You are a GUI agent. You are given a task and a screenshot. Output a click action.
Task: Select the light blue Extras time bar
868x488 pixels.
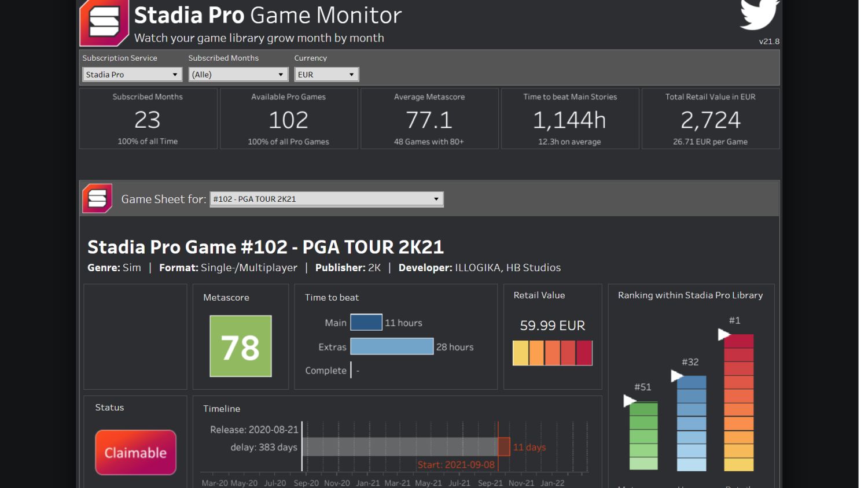[x=392, y=346]
